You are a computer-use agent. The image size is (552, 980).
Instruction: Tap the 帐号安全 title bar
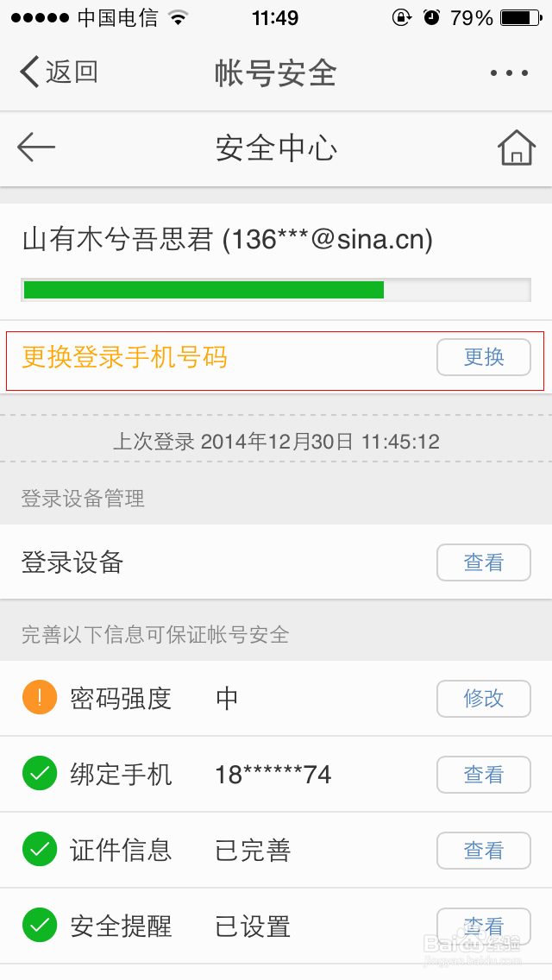(x=275, y=72)
